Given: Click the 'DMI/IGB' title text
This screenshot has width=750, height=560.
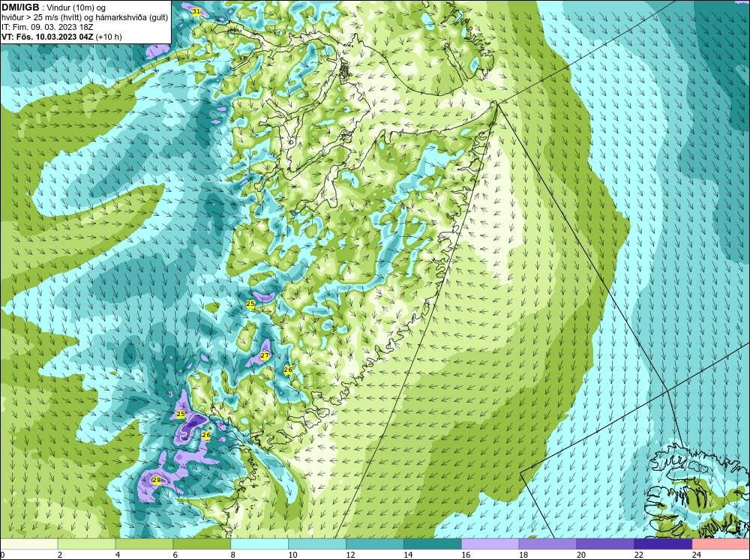Looking at the screenshot, I should tap(20, 7).
